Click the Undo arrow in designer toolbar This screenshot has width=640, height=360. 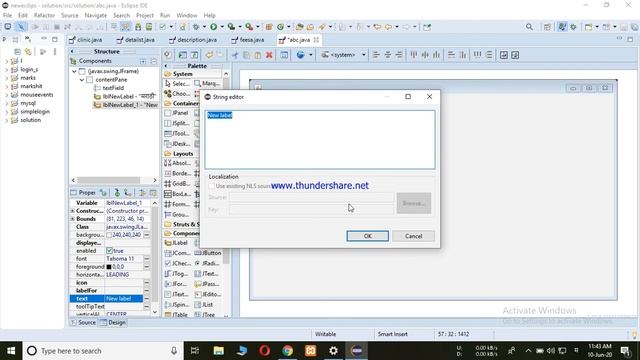click(x=209, y=55)
